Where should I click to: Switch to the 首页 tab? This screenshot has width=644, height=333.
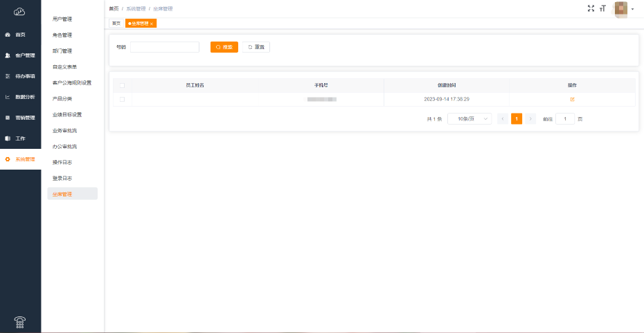(x=116, y=24)
